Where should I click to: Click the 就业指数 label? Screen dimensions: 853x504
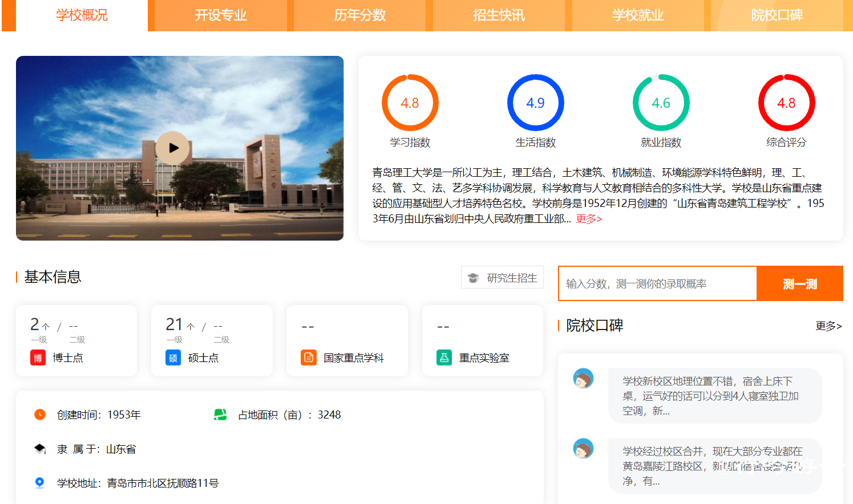coord(661,143)
